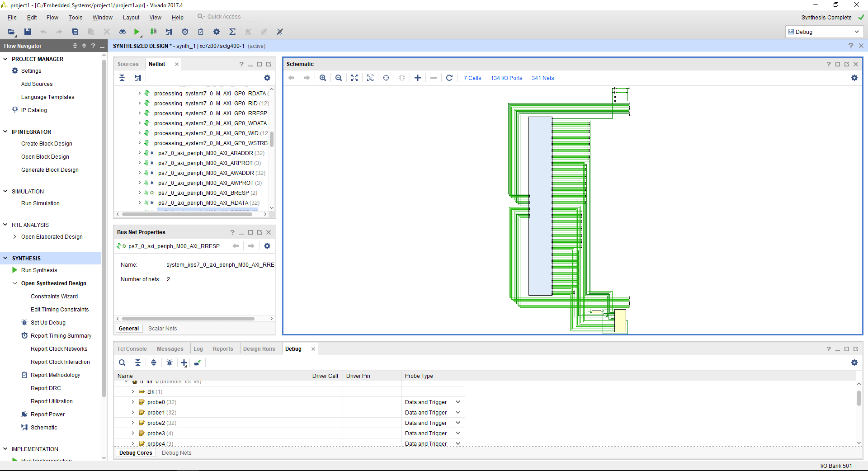
Task: Open Netlist panel settings gear
Action: pos(267,78)
